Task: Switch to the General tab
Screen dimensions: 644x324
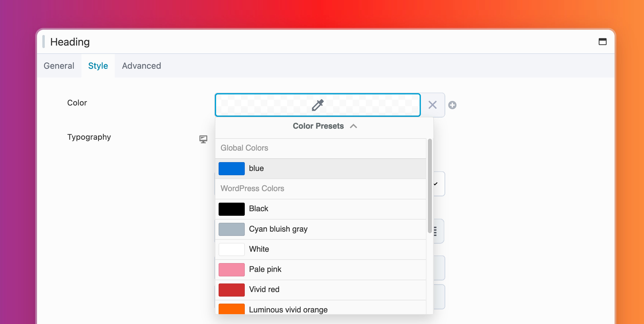Action: coord(59,66)
